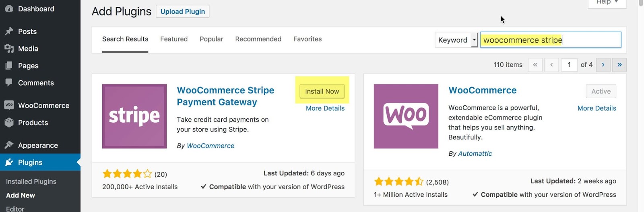
Task: Click the WooCommerce plugin star rating
Action: point(399,181)
